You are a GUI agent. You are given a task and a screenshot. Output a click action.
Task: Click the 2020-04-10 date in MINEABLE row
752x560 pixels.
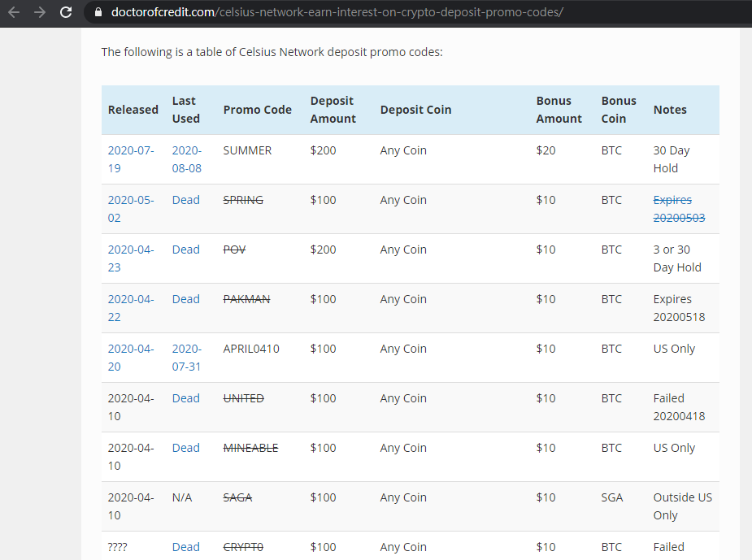[131, 457]
